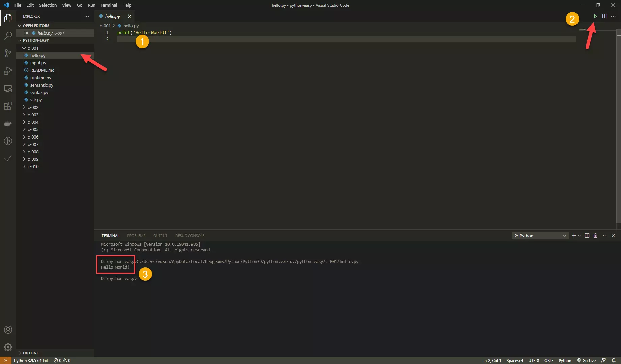Change Spaces: 4 indentation setting
The image size is (621, 364).
[x=515, y=360]
